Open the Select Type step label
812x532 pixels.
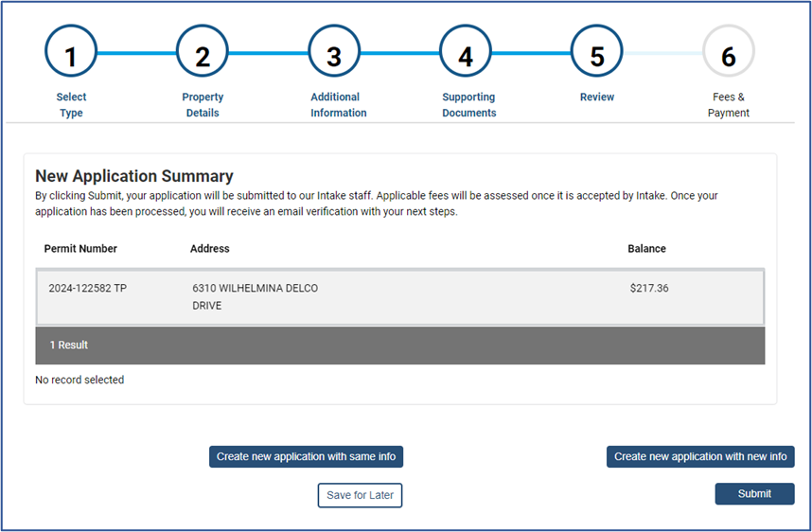click(71, 105)
